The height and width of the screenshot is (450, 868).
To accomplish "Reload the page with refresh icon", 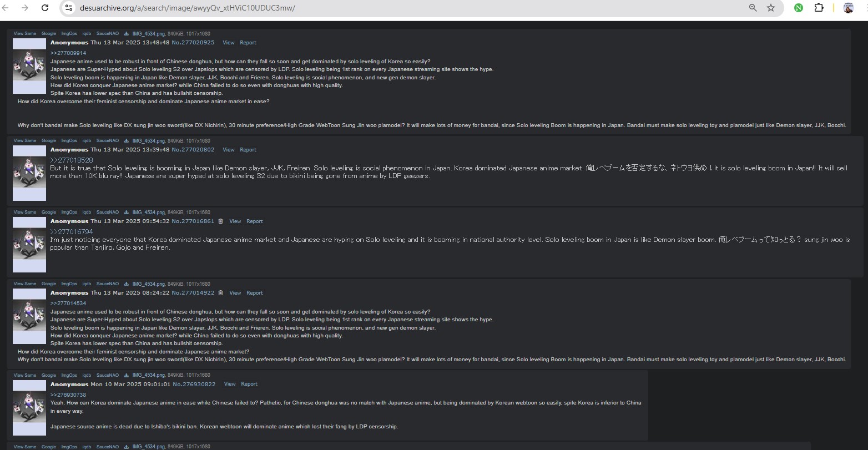I will click(x=44, y=8).
